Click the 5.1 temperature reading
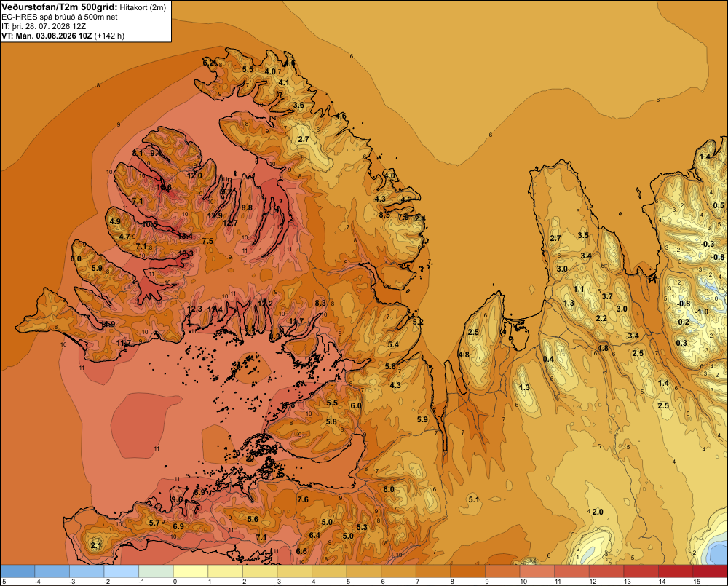 474,499
